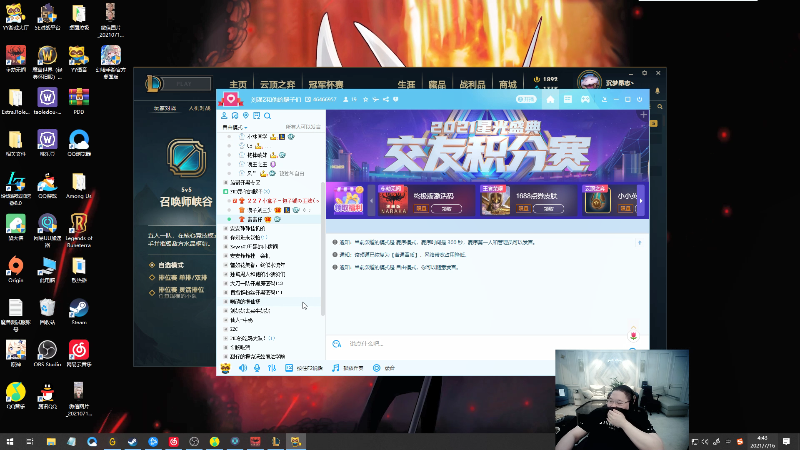Image resolution: width=800 pixels, height=450 pixels.
Task: Click the plus icon at banner top-right
Action: (643, 115)
